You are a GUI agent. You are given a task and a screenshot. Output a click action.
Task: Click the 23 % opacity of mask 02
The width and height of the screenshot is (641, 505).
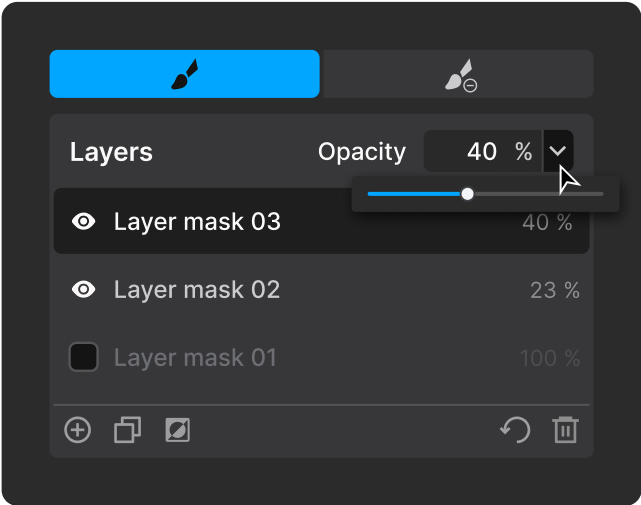[555, 291]
